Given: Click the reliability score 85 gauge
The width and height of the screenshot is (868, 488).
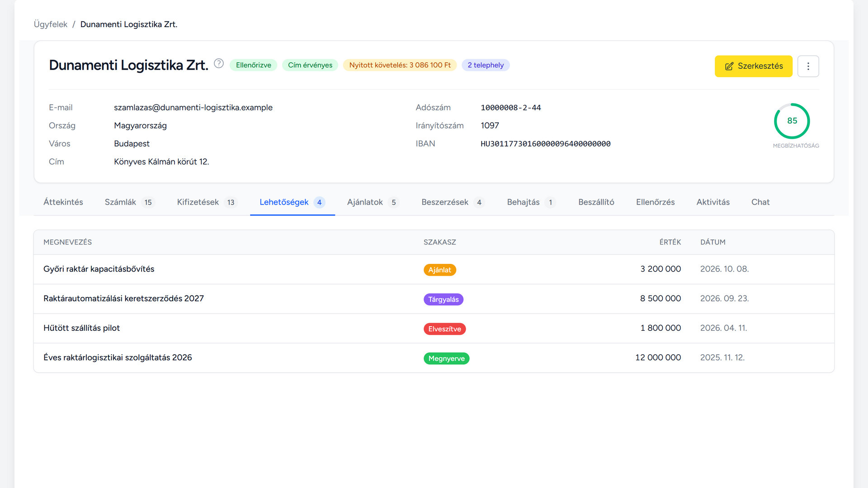Looking at the screenshot, I should (792, 121).
